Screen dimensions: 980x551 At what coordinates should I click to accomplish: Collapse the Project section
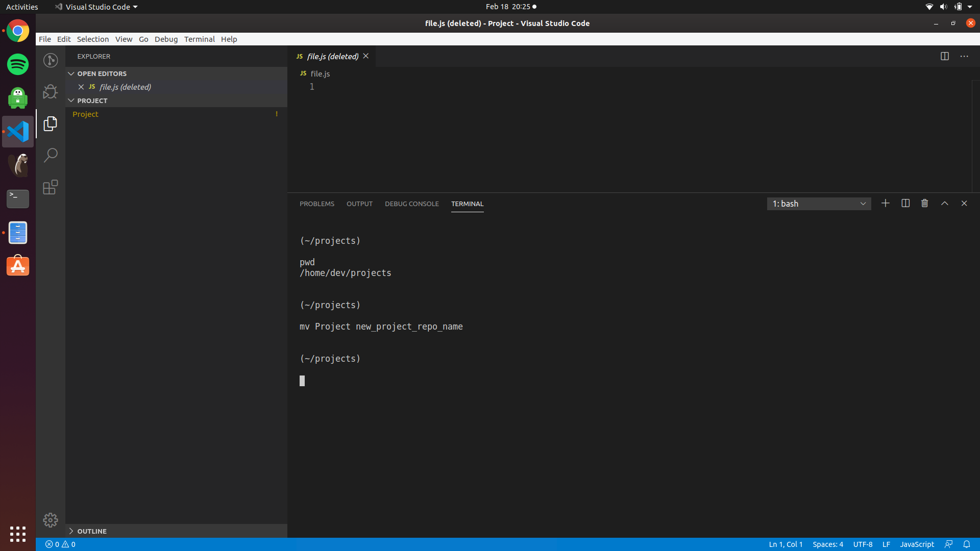point(71,101)
